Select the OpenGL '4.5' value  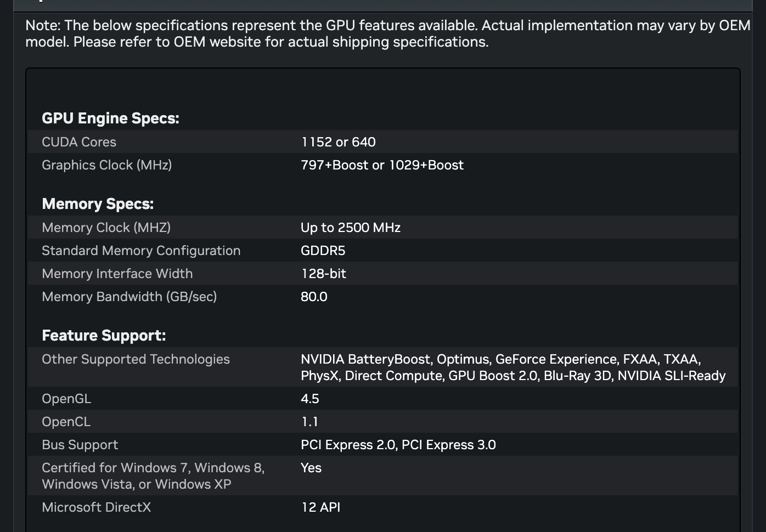309,399
